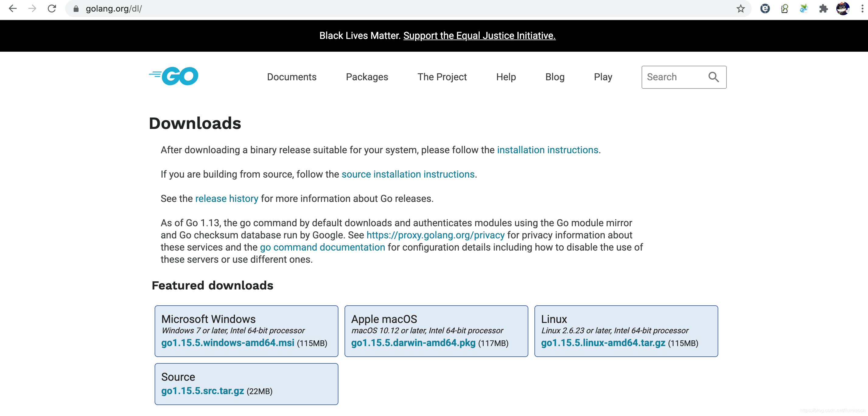This screenshot has height=416, width=868.
Task: Reload the page with the refresh icon
Action: click(x=52, y=9)
